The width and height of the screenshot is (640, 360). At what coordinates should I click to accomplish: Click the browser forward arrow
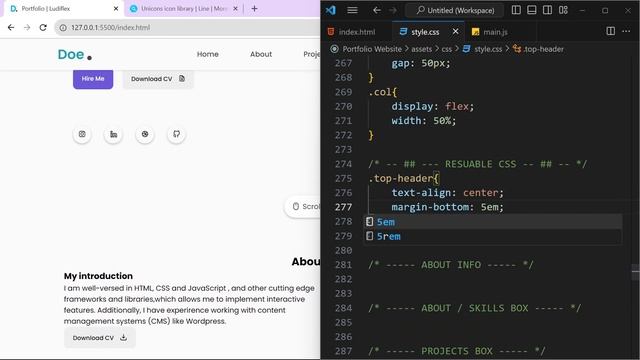click(27, 27)
